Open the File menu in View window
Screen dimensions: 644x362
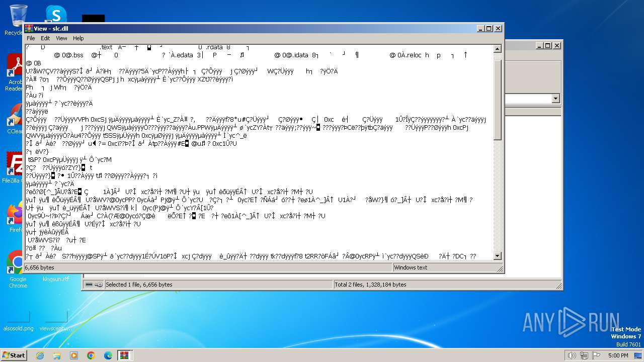[x=31, y=38]
